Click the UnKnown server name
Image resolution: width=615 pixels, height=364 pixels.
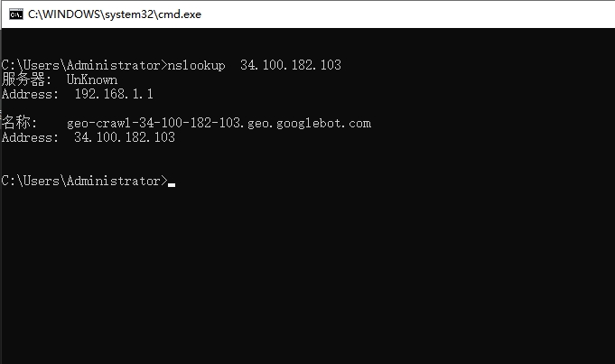(92, 79)
